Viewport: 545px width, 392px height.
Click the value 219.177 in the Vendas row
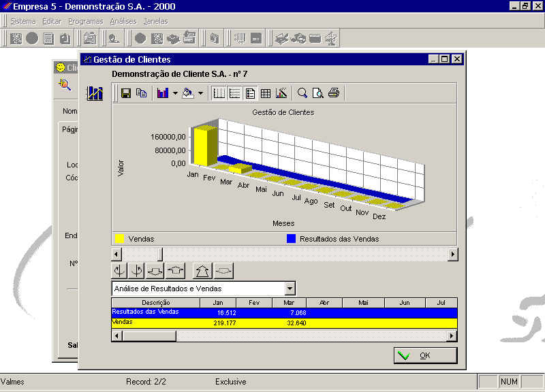[225, 323]
